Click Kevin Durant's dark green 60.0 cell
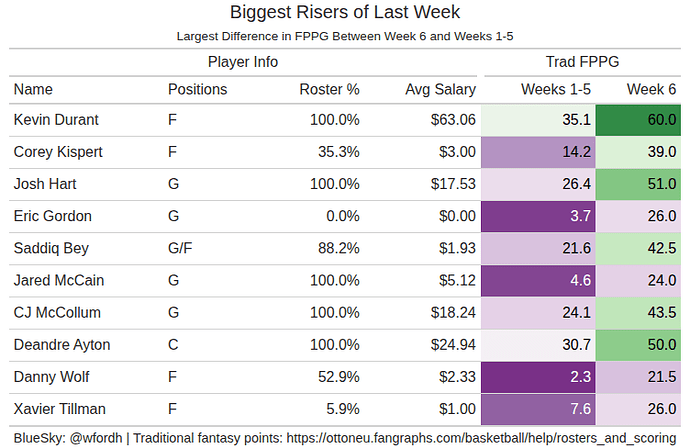This screenshot has height=447, width=690. point(641,120)
